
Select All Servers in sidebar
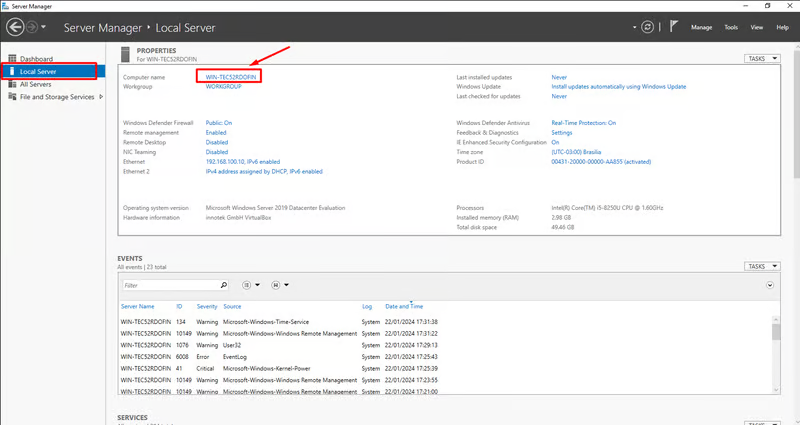point(36,85)
